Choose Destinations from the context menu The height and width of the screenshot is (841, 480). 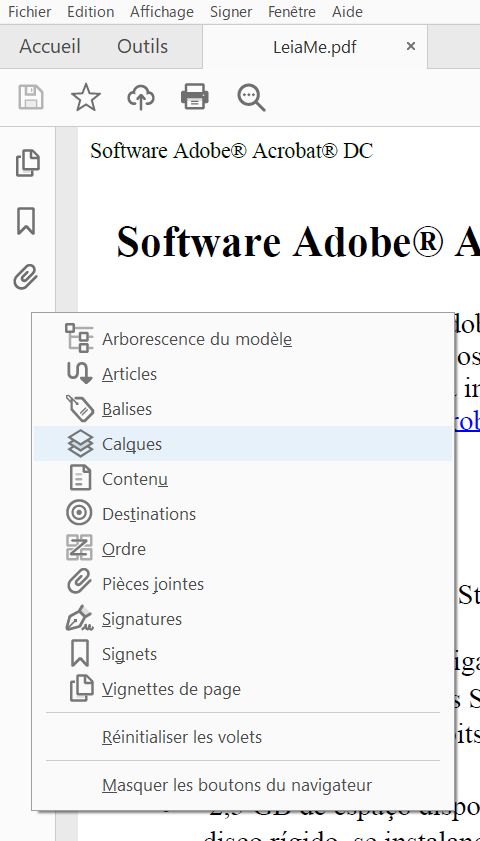243,514
